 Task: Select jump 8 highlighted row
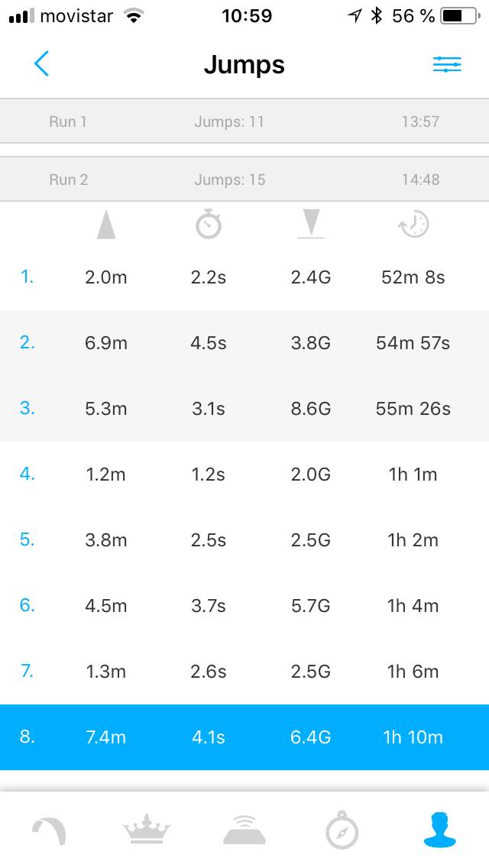(x=244, y=737)
